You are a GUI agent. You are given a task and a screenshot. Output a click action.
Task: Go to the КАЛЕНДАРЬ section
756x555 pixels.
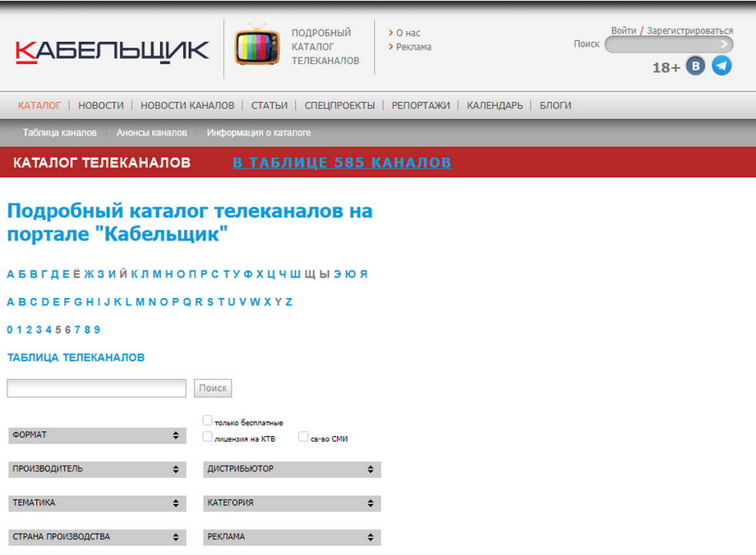[x=495, y=106]
